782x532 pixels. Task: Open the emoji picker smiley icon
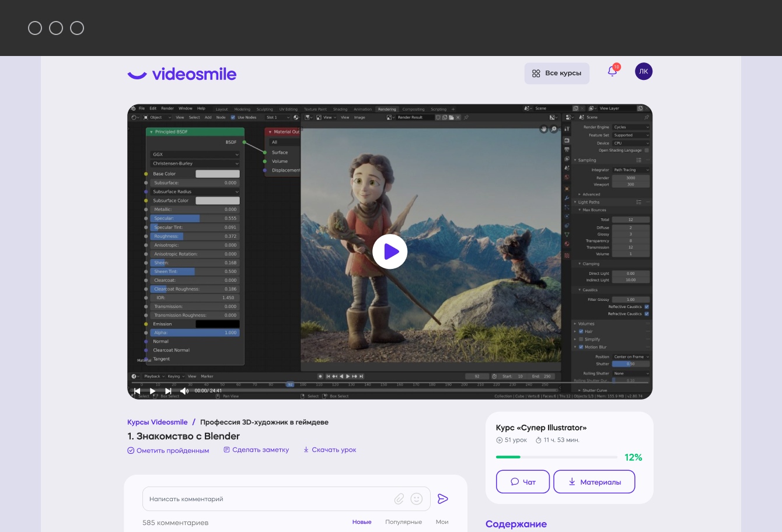click(417, 499)
